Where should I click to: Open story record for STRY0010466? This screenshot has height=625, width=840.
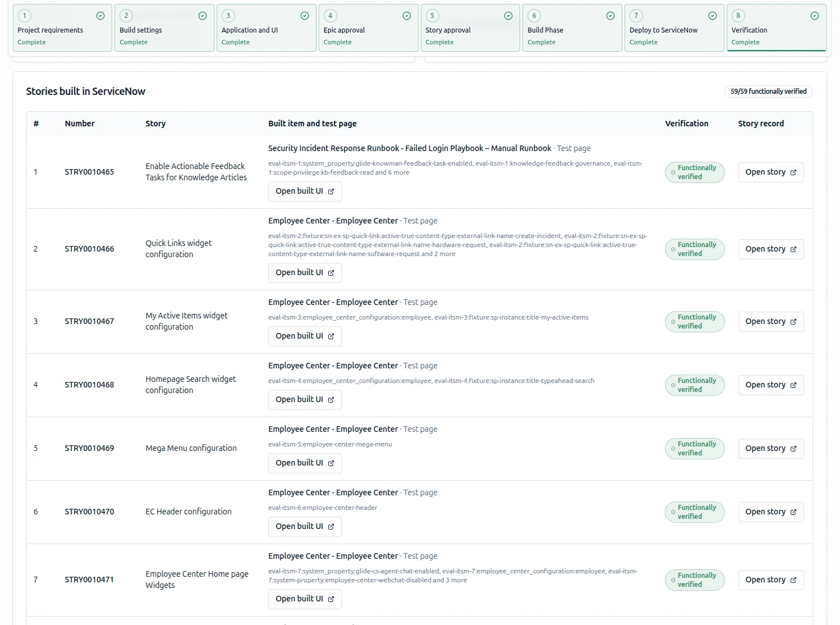click(771, 249)
